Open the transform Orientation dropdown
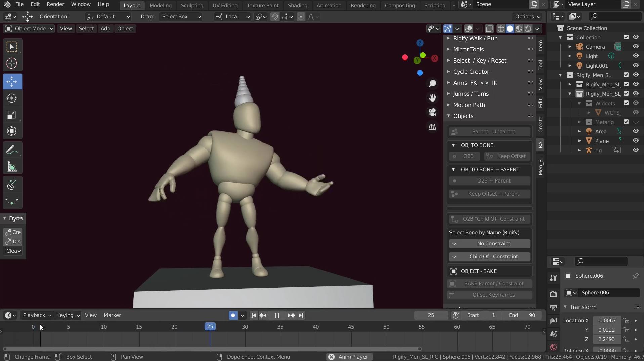This screenshot has width=644, height=362. [108, 16]
